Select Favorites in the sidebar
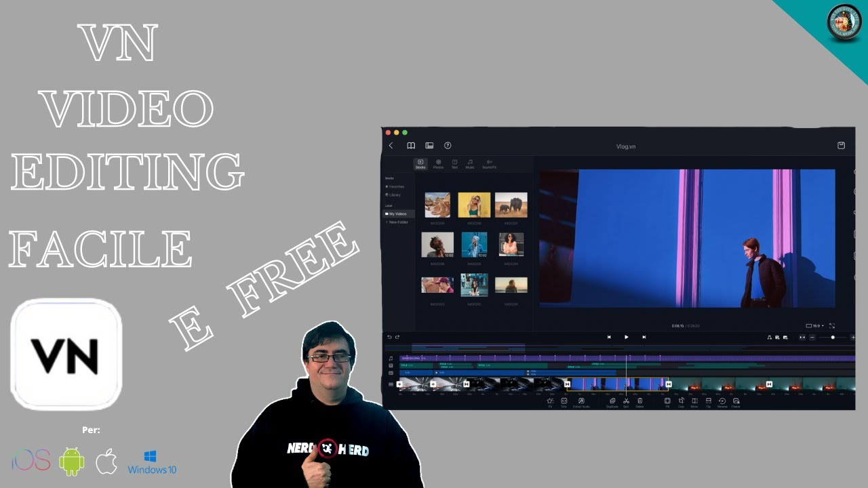Screen dimensions: 868x488 pyautogui.click(x=395, y=186)
